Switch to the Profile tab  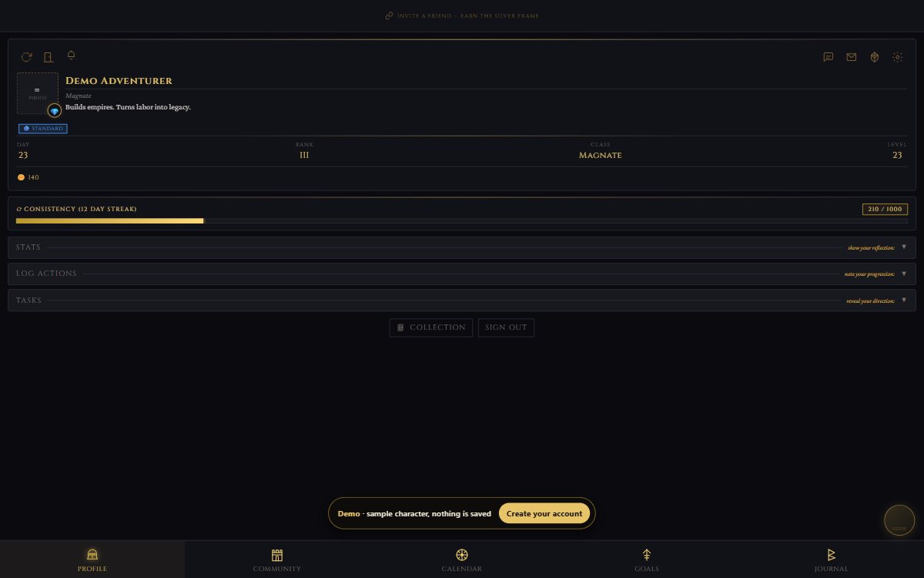pyautogui.click(x=92, y=560)
